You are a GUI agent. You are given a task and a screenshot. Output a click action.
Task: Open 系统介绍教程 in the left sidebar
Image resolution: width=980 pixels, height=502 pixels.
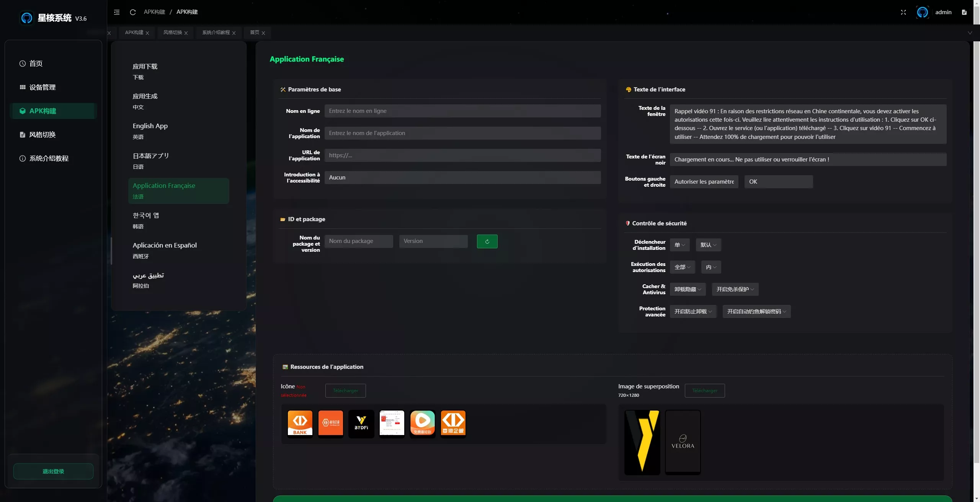[x=54, y=158]
